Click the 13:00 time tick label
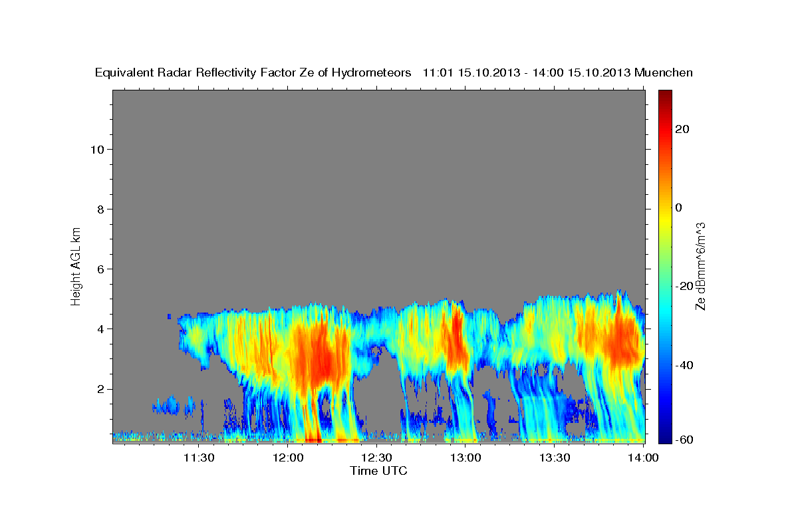798x532 pixels. (465, 458)
